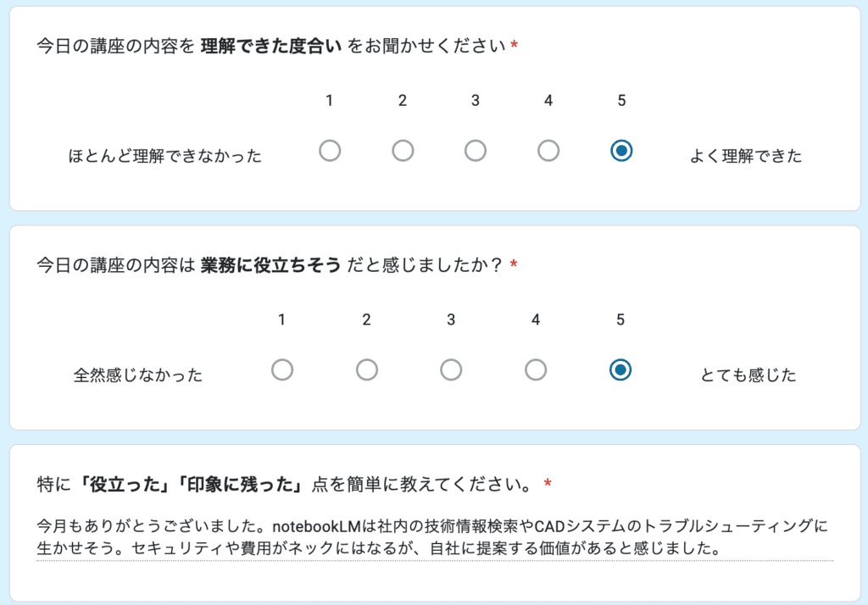Viewport: 868px width, 605px height.
Task: Click the selected rating 5 comprehension radio button
Action: 621,150
